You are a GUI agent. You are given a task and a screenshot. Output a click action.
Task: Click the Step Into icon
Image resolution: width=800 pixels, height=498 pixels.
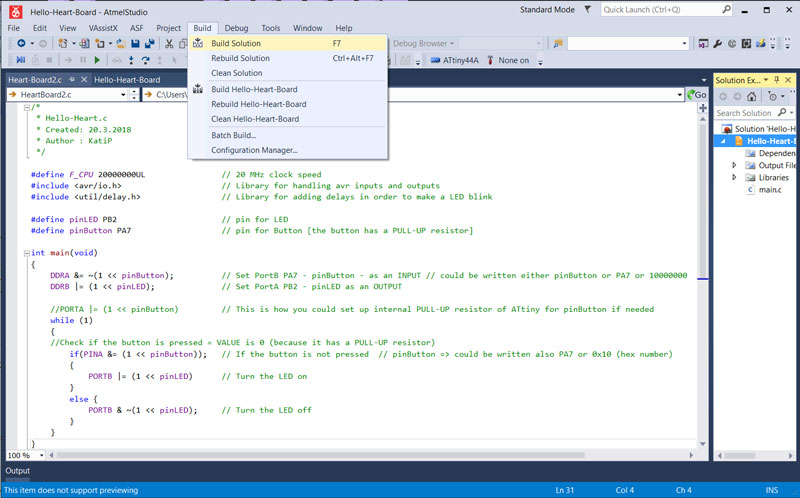[131, 60]
